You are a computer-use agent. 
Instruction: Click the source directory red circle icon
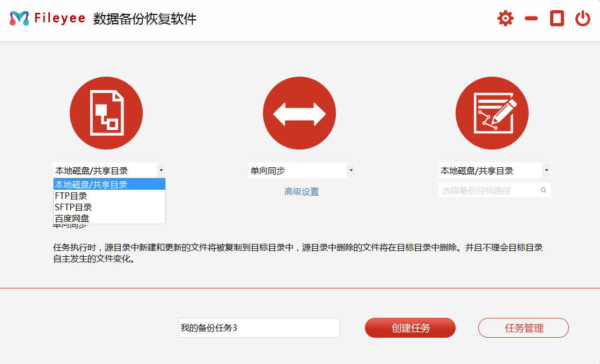(x=106, y=113)
